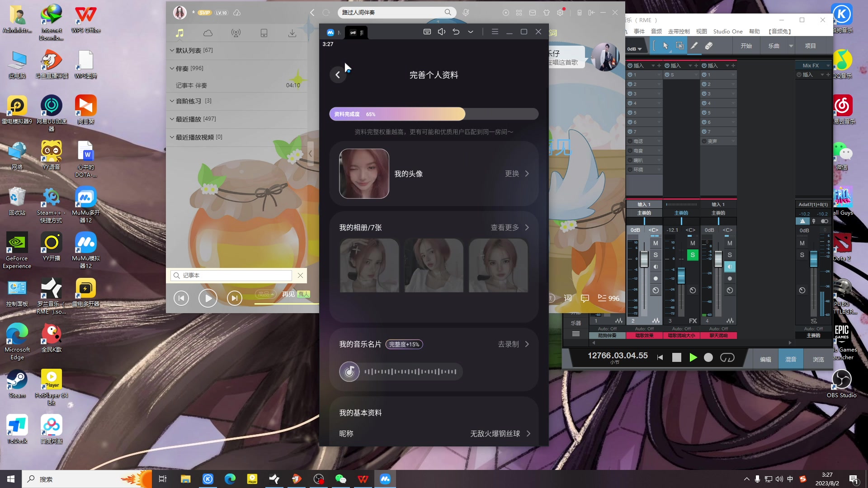Toggle the 环绕 insert power button
This screenshot has height=488, width=868.
pyautogui.click(x=630, y=169)
